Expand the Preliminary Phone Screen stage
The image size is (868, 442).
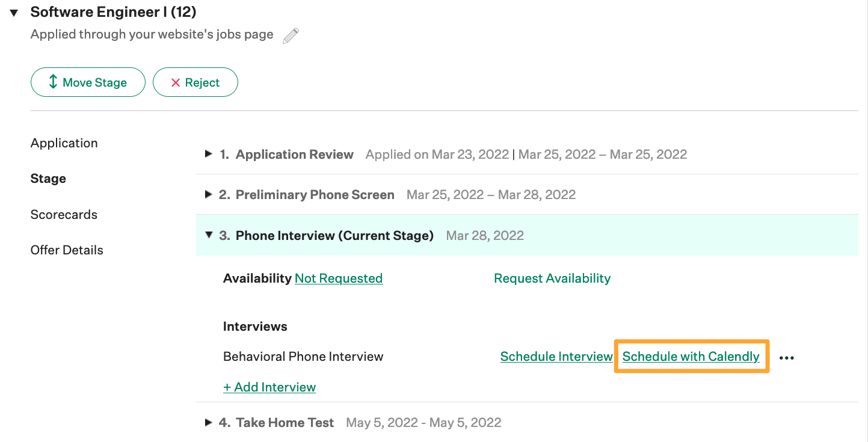click(209, 194)
